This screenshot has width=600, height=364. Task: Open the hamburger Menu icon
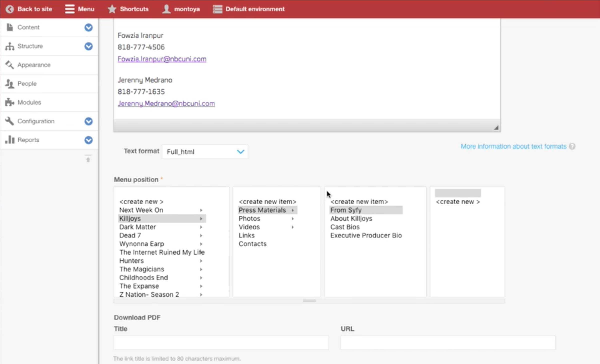(69, 9)
